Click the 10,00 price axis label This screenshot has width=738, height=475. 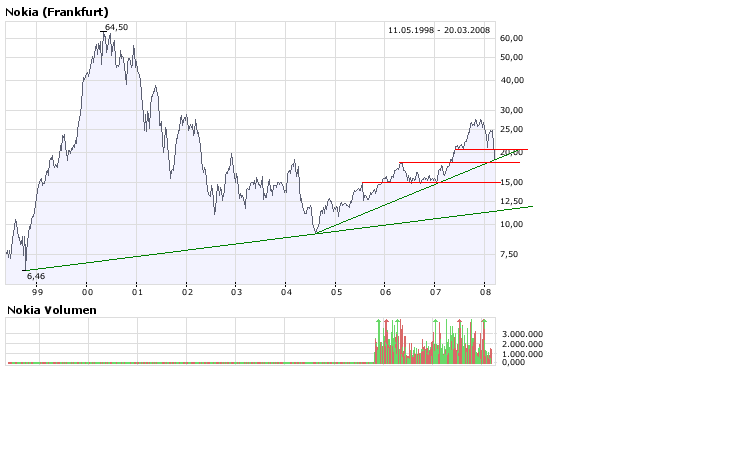click(x=512, y=225)
